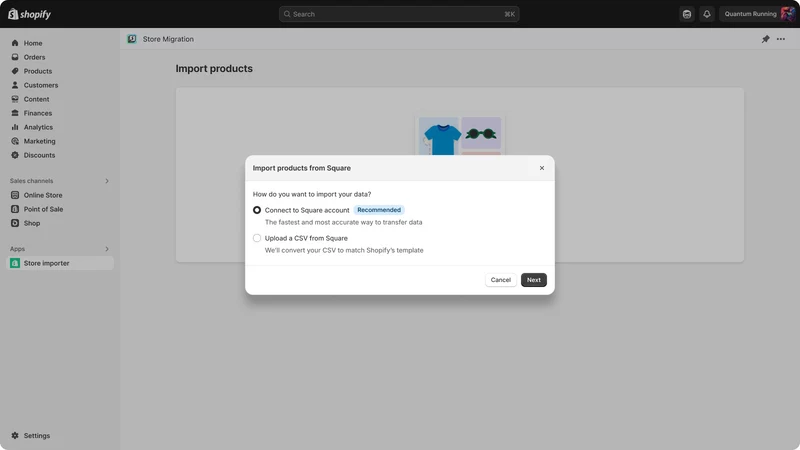Click the Home menu label
Screen dimensions: 800x450
click(33, 43)
